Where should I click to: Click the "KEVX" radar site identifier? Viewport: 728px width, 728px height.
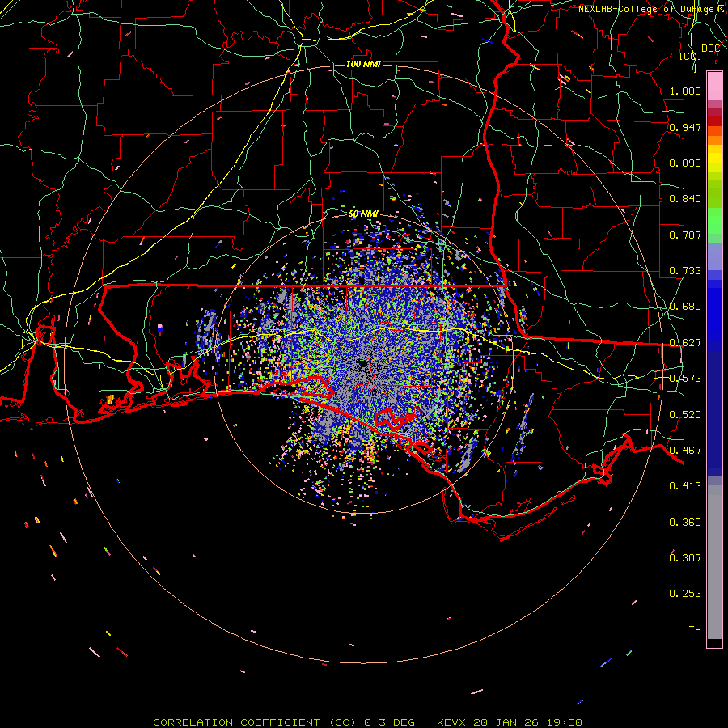451,722
